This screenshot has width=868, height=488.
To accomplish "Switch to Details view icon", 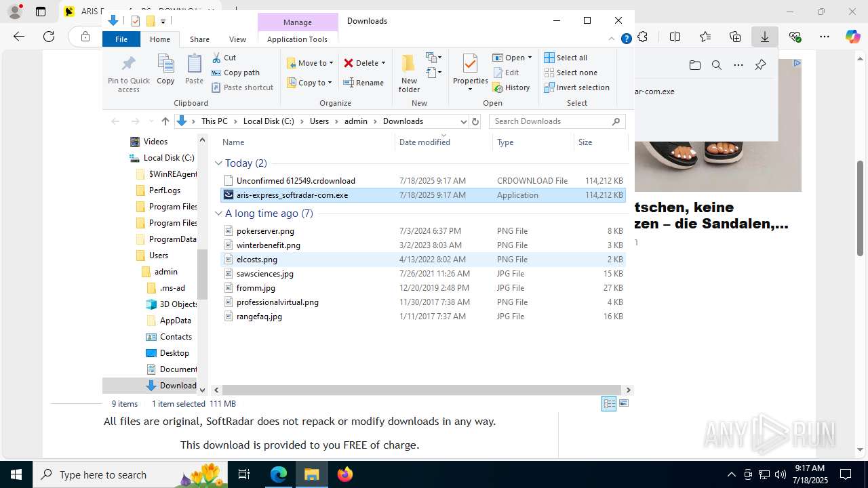I will (x=609, y=403).
